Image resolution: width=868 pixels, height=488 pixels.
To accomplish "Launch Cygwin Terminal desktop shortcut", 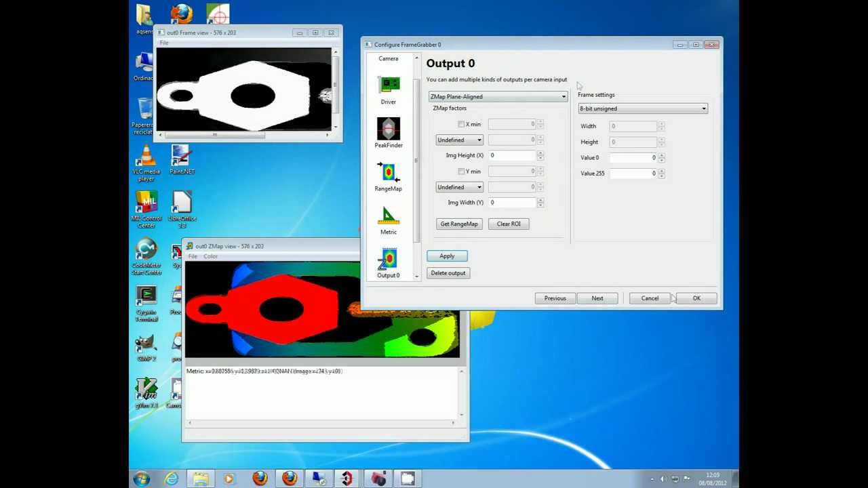I will point(146,304).
